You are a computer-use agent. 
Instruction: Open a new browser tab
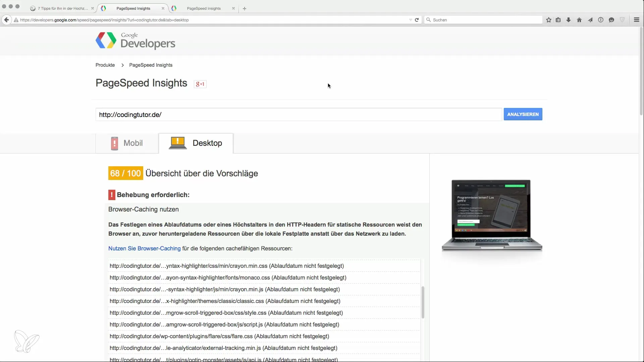coord(245,9)
